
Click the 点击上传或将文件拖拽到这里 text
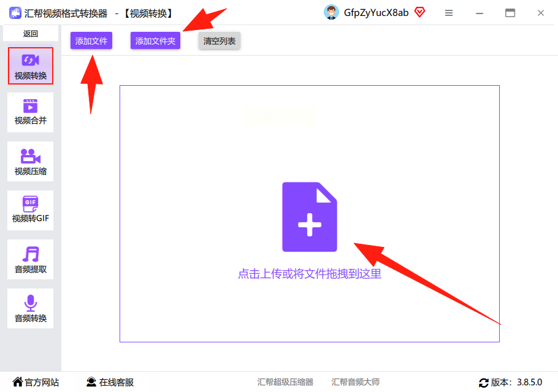point(310,274)
